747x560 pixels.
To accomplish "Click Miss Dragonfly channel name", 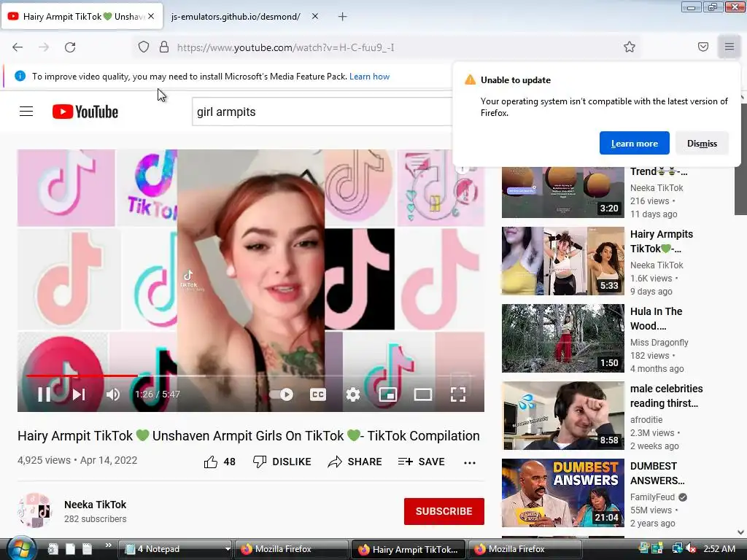I will tap(659, 343).
